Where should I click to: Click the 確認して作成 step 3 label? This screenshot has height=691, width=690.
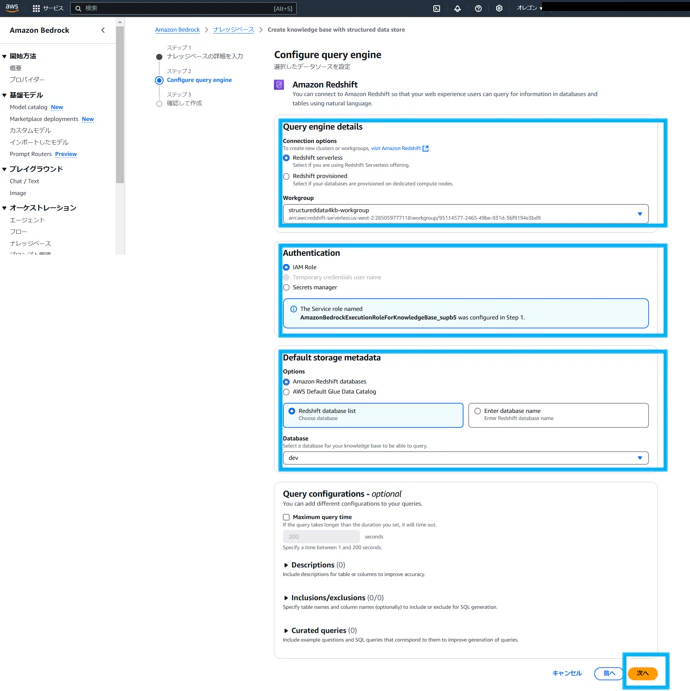[x=184, y=103]
